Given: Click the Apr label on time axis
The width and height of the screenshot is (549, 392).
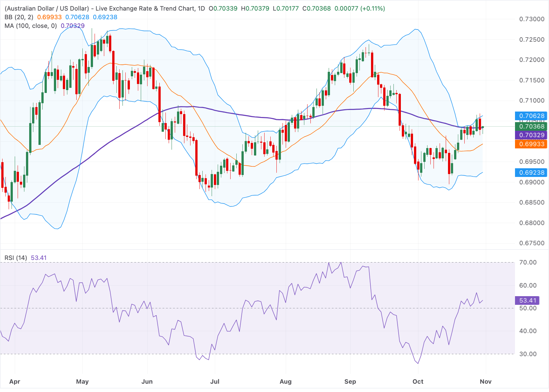Looking at the screenshot, I should pyautogui.click(x=15, y=381).
